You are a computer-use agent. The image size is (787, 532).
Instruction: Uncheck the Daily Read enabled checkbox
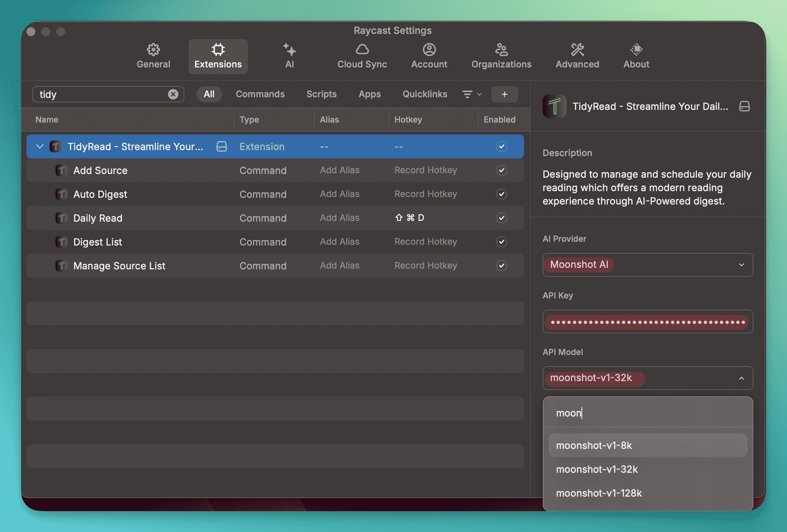(501, 218)
